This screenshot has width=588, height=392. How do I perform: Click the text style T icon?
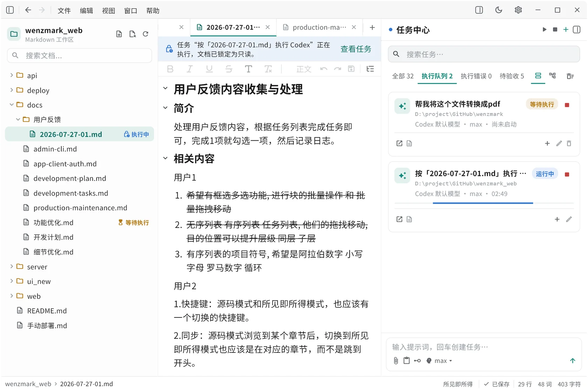(x=248, y=69)
